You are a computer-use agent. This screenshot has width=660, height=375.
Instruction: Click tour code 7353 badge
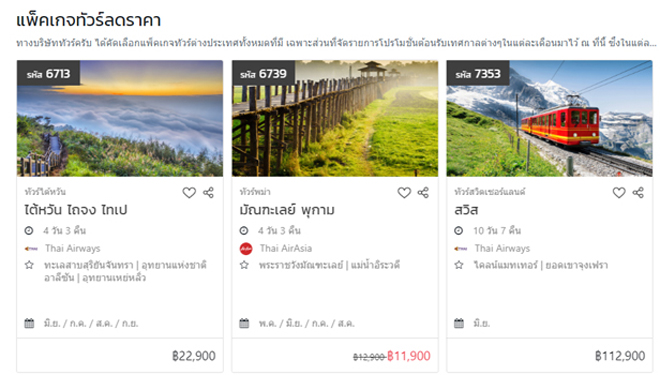tap(478, 74)
